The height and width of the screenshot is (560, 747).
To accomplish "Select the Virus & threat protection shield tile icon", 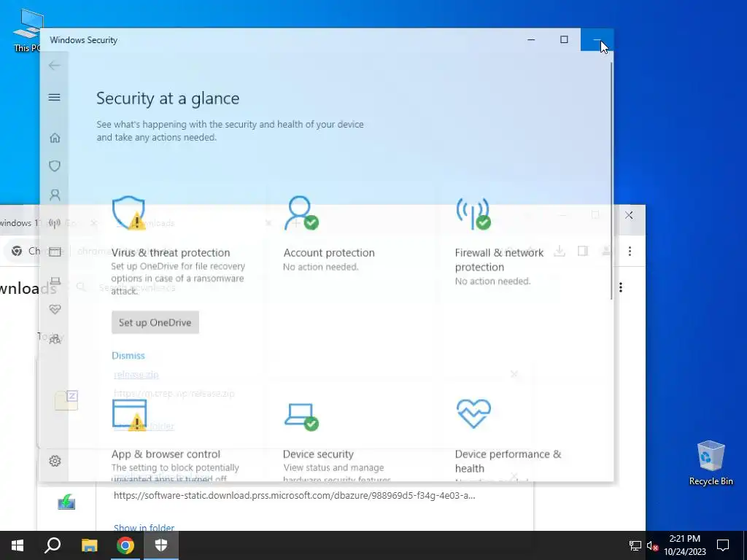I will point(128,213).
